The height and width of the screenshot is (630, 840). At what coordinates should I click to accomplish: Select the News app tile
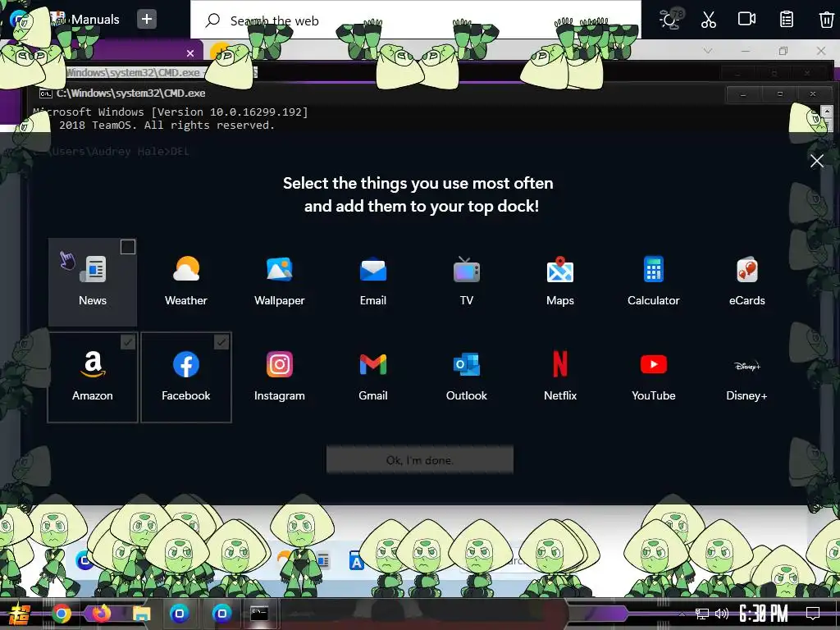click(93, 282)
